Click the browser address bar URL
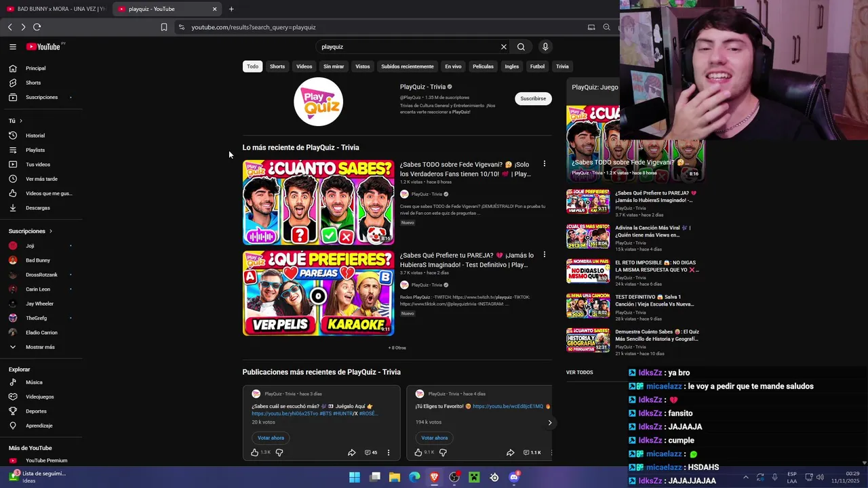 tap(253, 27)
